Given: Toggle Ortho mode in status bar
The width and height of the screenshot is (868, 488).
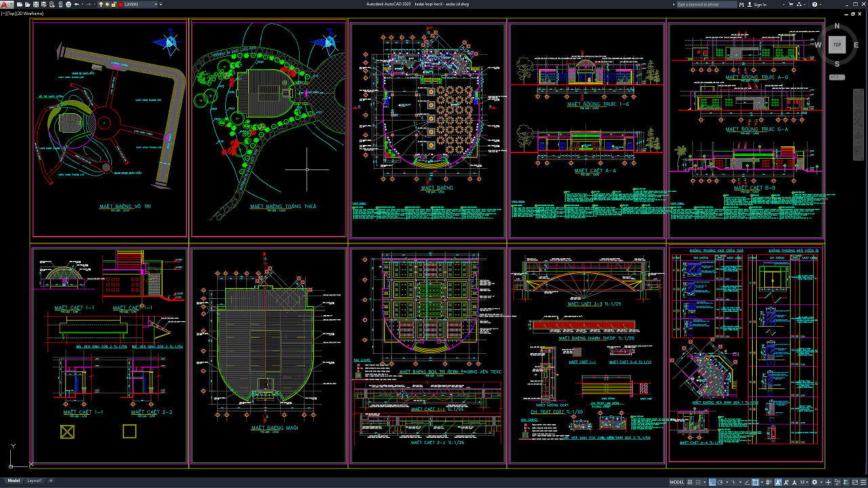Looking at the screenshot, I should pyautogui.click(x=712, y=483).
